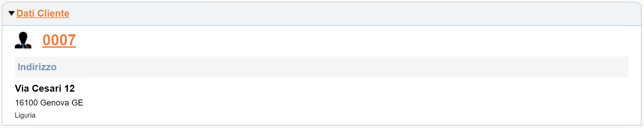Image resolution: width=644 pixels, height=128 pixels.
Task: Click the 16100 postal code text
Action: [x=26, y=103]
